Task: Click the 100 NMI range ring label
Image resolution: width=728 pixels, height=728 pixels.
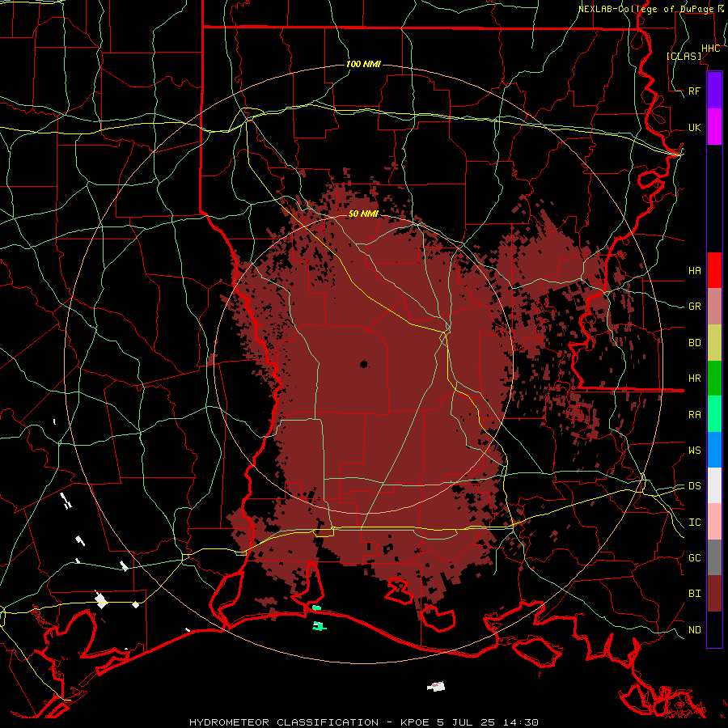Action: pos(363,64)
